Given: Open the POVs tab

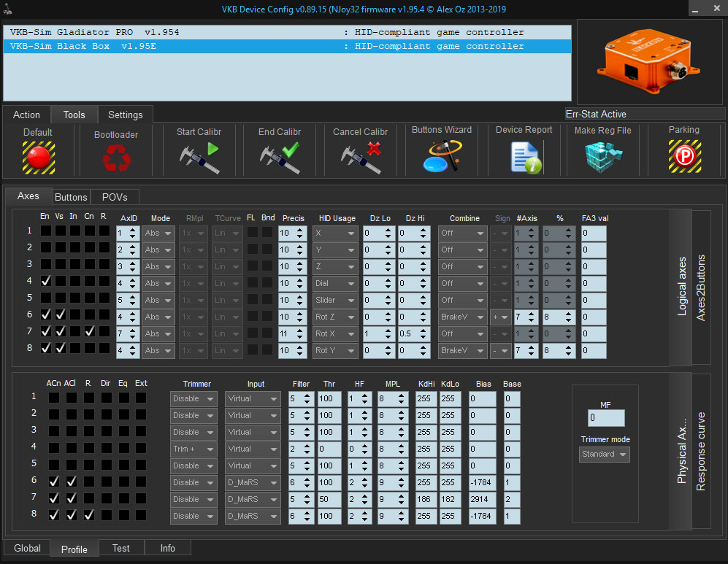Looking at the screenshot, I should (x=115, y=197).
